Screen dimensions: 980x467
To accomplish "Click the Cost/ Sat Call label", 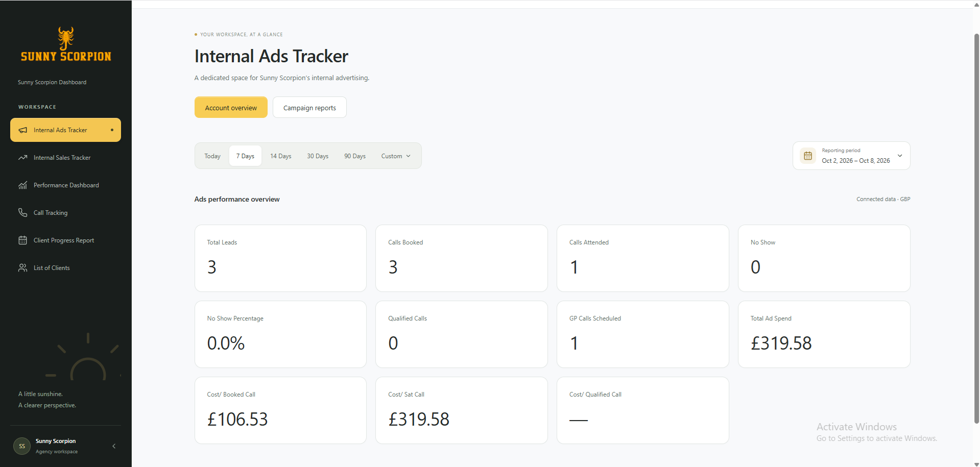I will [x=406, y=395].
